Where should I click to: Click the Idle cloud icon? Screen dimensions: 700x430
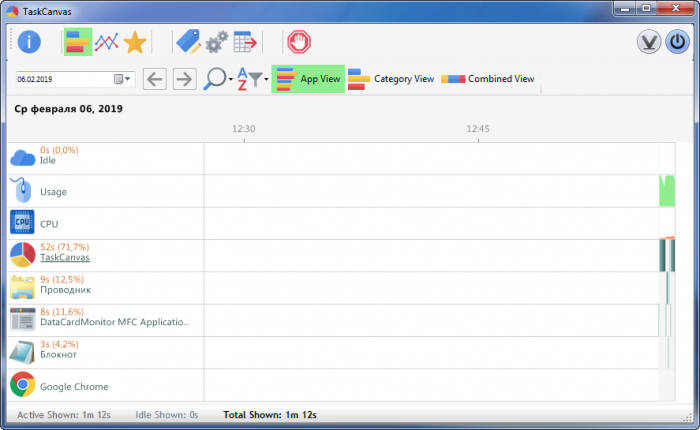point(22,158)
